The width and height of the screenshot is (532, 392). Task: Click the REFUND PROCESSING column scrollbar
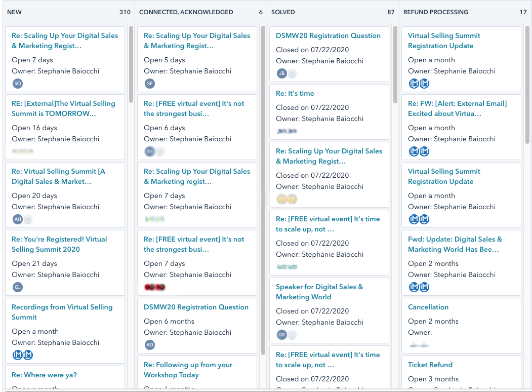pyautogui.click(x=527, y=85)
